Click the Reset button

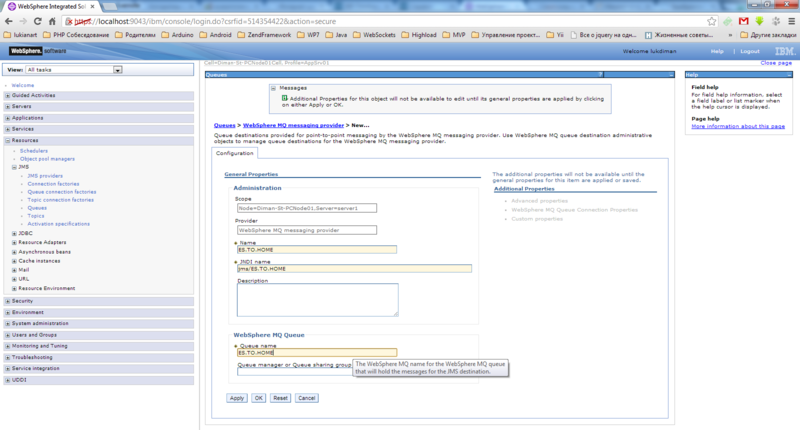pyautogui.click(x=280, y=398)
